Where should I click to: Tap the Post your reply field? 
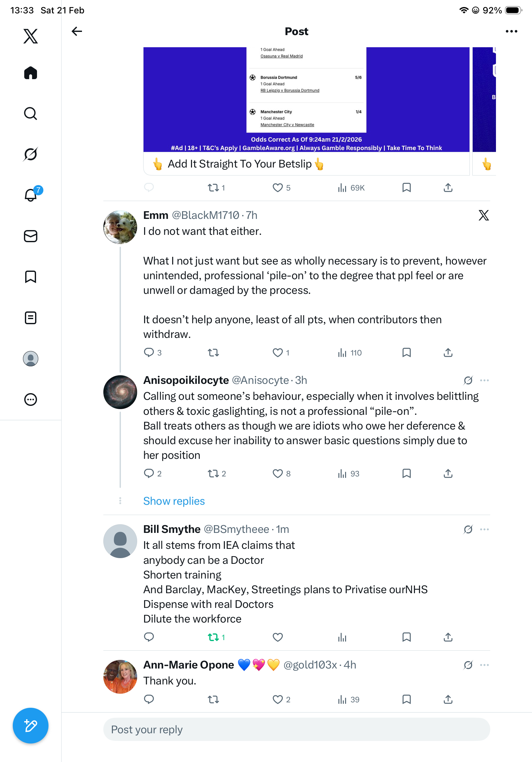297,729
